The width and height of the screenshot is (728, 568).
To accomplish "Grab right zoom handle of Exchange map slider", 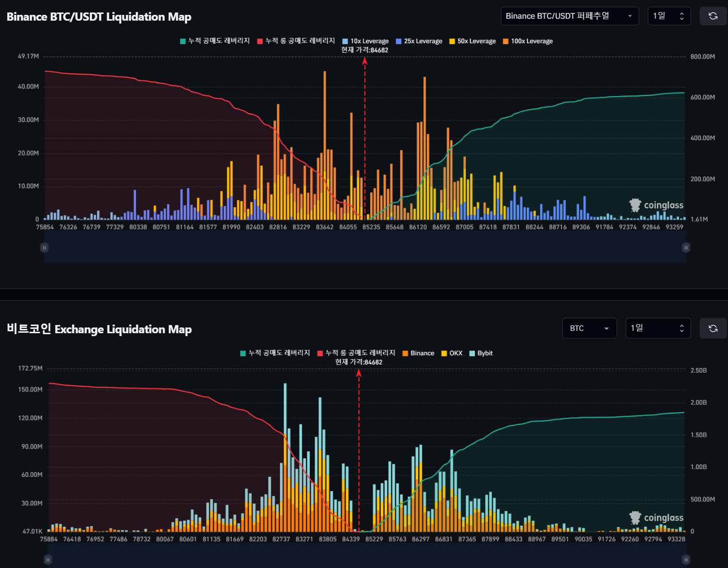I will (686, 559).
